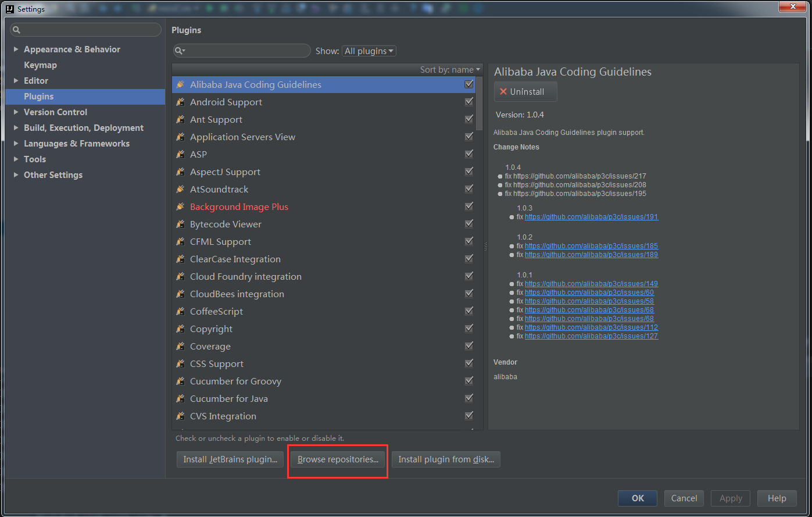Click the magnifier icon in the settings search box
The width and height of the screenshot is (812, 517).
pyautogui.click(x=16, y=30)
